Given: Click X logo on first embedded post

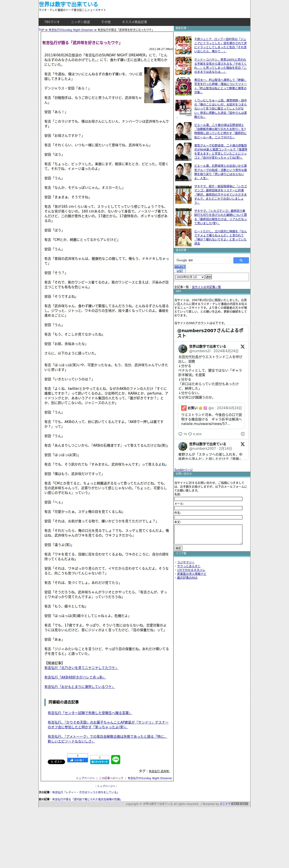Looking at the screenshot, I should 243,346.
